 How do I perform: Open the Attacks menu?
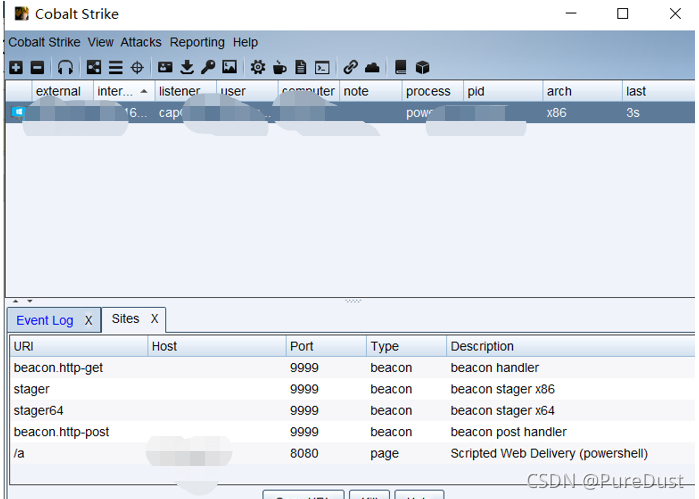point(141,42)
